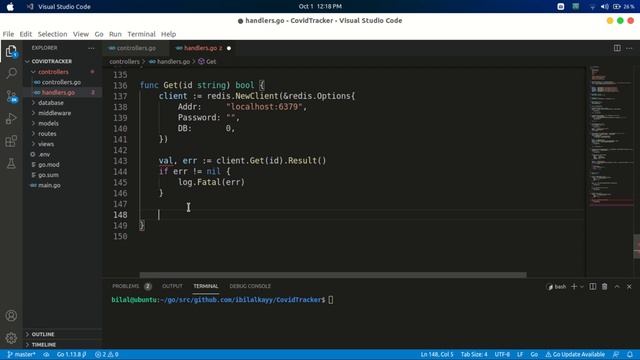The width and height of the screenshot is (640, 360).
Task: Expand the models folder
Action: click(x=48, y=123)
